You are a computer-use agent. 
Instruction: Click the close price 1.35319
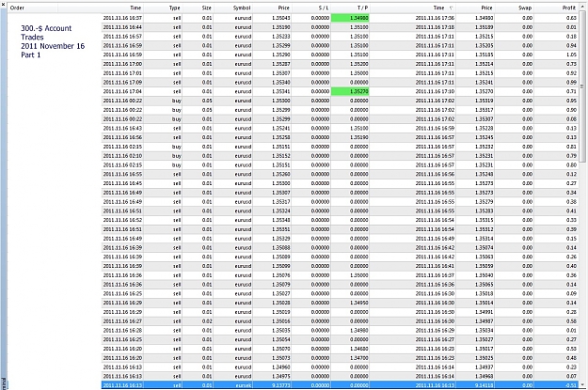pyautogui.click(x=485, y=101)
